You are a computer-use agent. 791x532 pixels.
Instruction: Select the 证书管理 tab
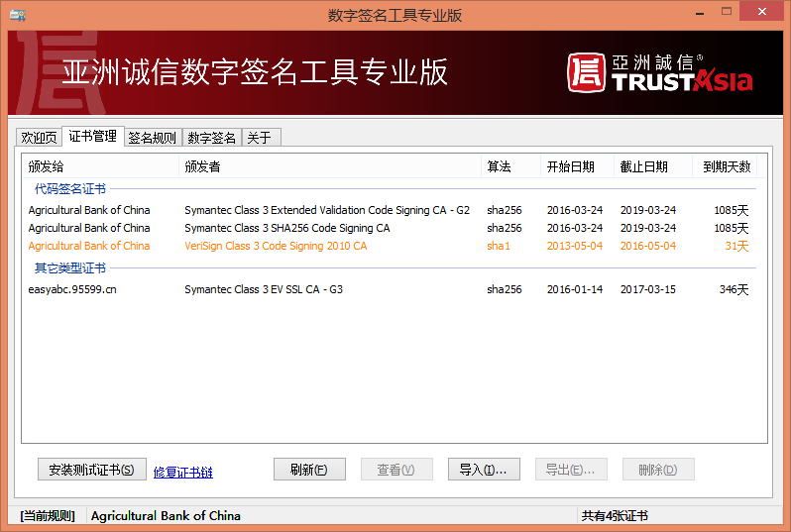point(93,136)
